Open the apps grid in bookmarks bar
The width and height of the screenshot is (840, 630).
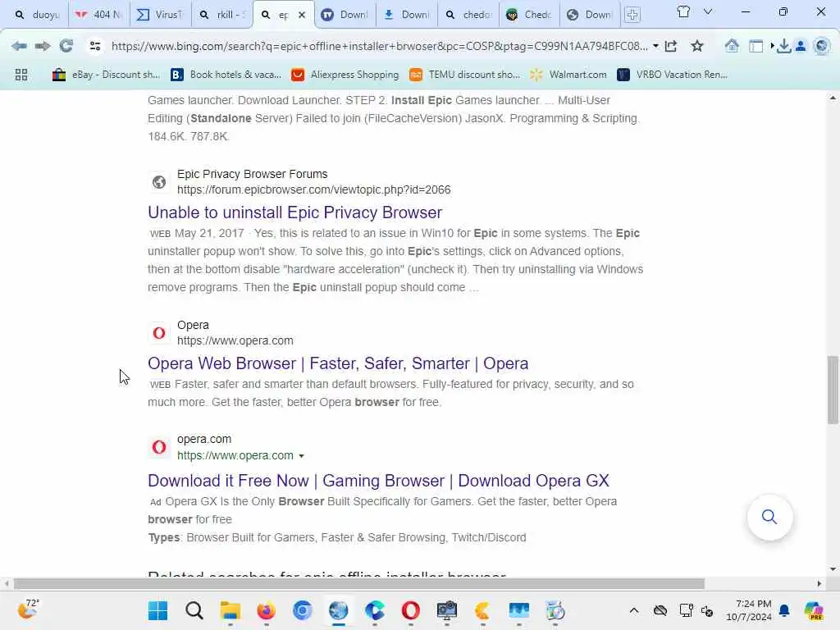(21, 75)
